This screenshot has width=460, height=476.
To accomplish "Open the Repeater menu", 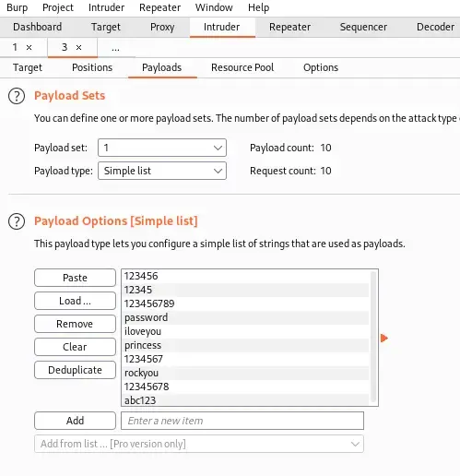I will point(159,7).
